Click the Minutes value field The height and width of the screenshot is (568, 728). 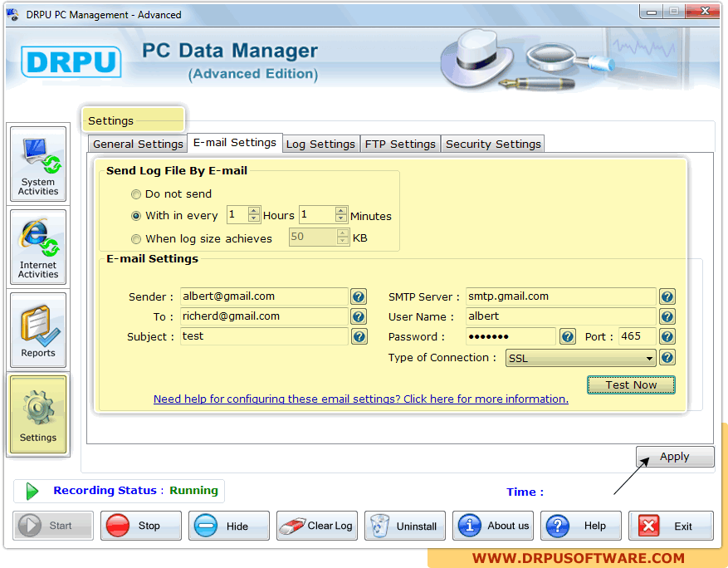coord(318,214)
